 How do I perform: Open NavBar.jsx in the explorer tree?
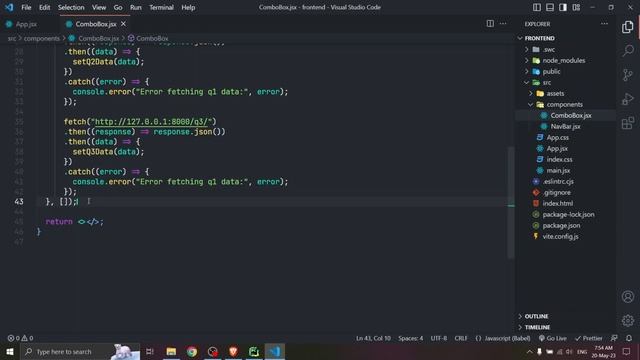pos(566,127)
